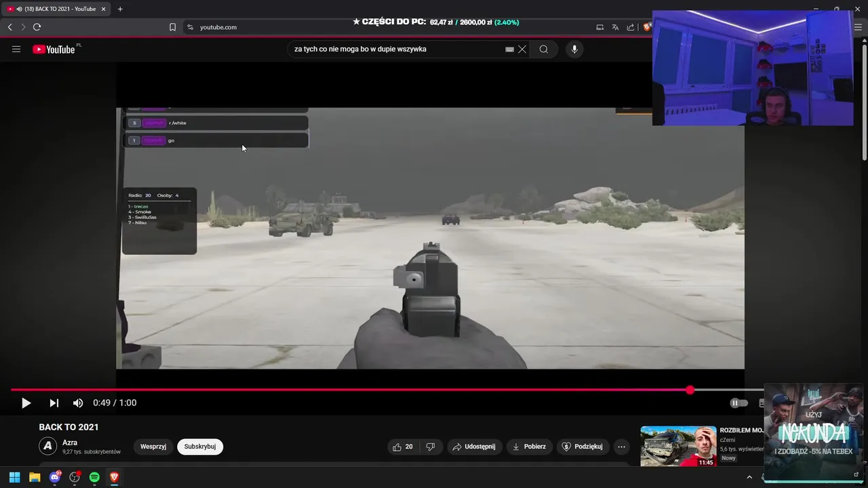Clear the search box text
The height and width of the screenshot is (488, 868).
[522, 49]
